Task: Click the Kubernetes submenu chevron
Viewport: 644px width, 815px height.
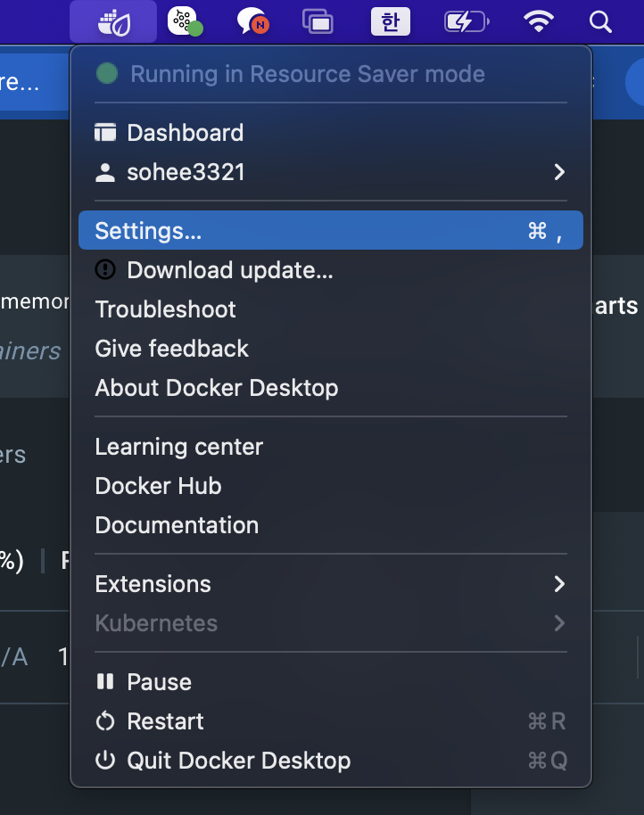Action: pos(559,623)
